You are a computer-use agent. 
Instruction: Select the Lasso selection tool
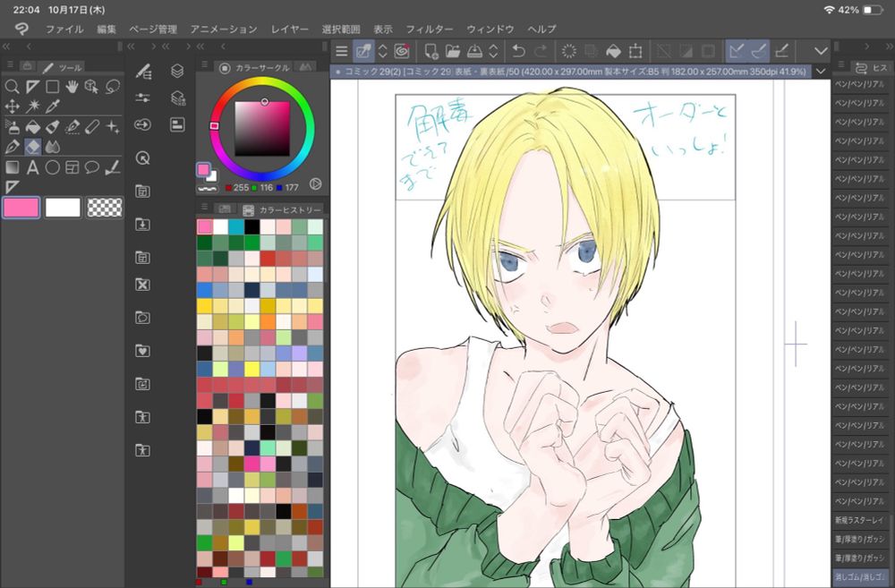point(113,87)
